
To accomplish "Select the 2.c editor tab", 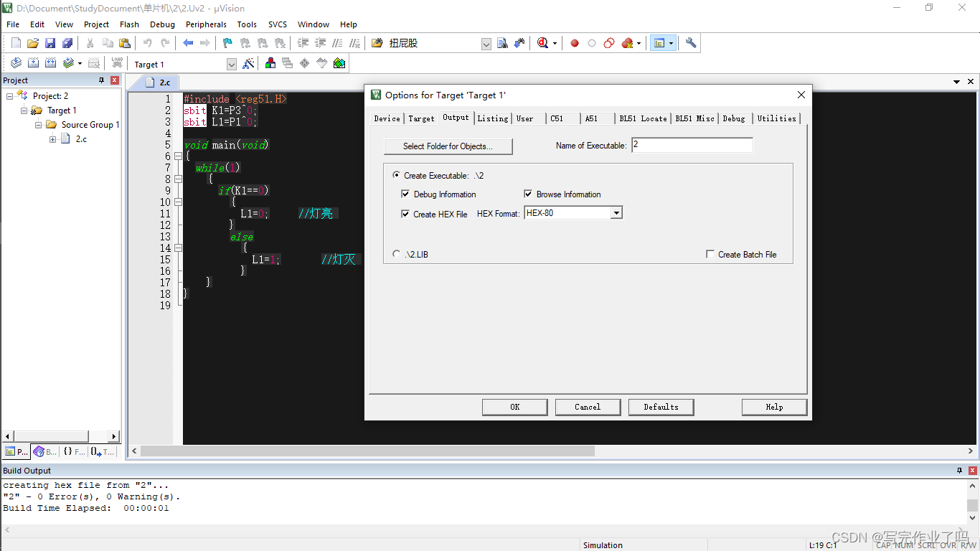I will point(159,83).
